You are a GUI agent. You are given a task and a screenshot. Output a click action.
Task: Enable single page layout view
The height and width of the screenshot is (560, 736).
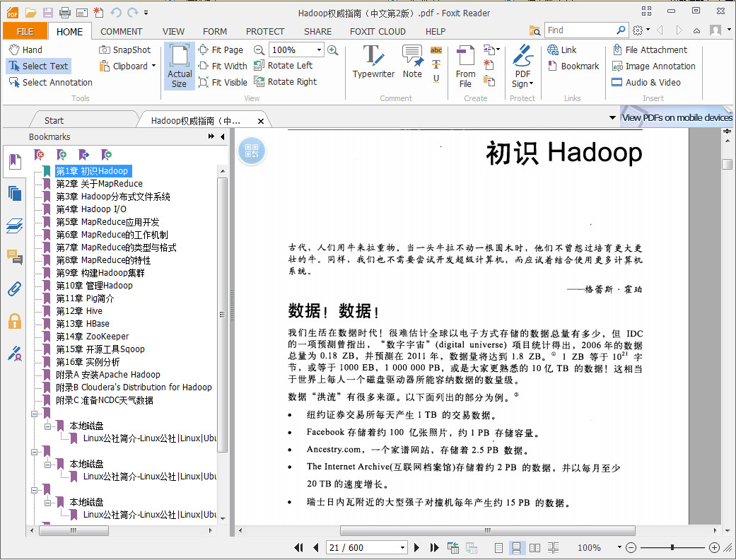coord(499,548)
